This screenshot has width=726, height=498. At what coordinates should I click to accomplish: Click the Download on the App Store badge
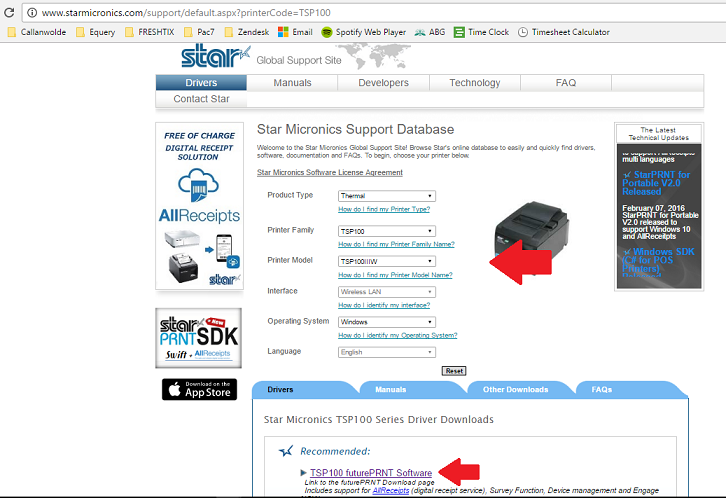(200, 389)
